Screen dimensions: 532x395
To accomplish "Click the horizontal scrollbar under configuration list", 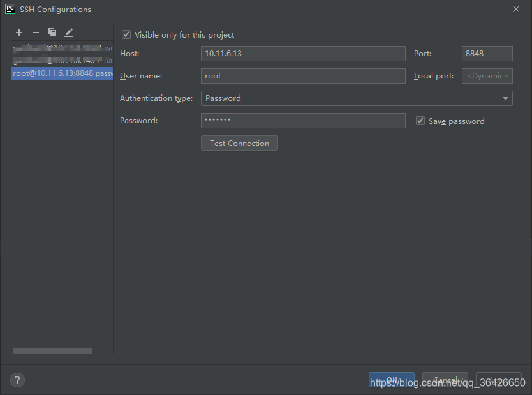I will (53, 351).
